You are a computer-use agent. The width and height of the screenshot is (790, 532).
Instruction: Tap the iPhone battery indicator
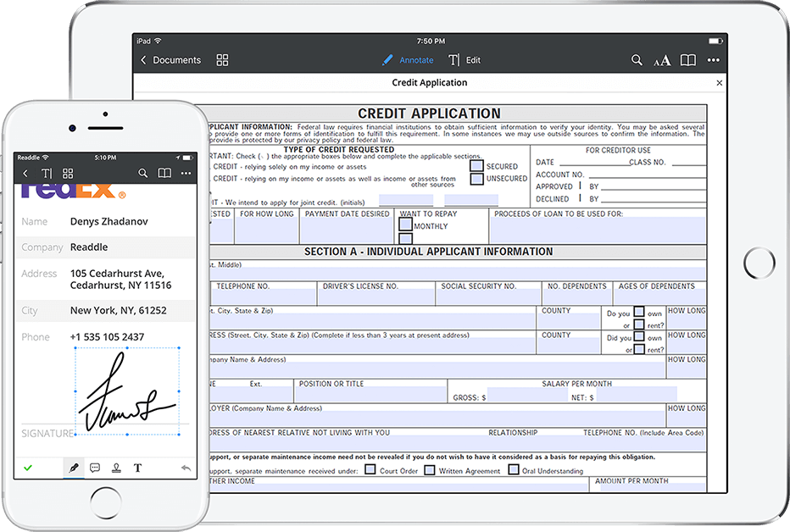click(187, 158)
